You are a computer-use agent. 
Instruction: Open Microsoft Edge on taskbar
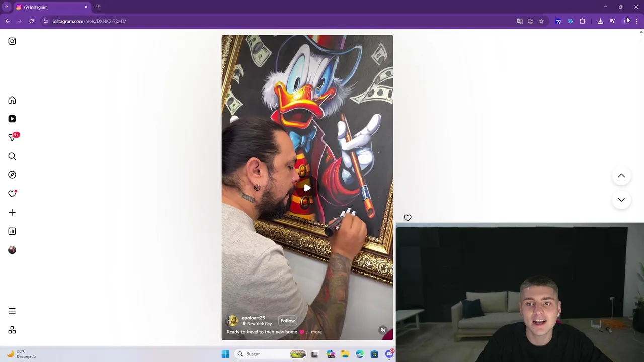pos(360,354)
